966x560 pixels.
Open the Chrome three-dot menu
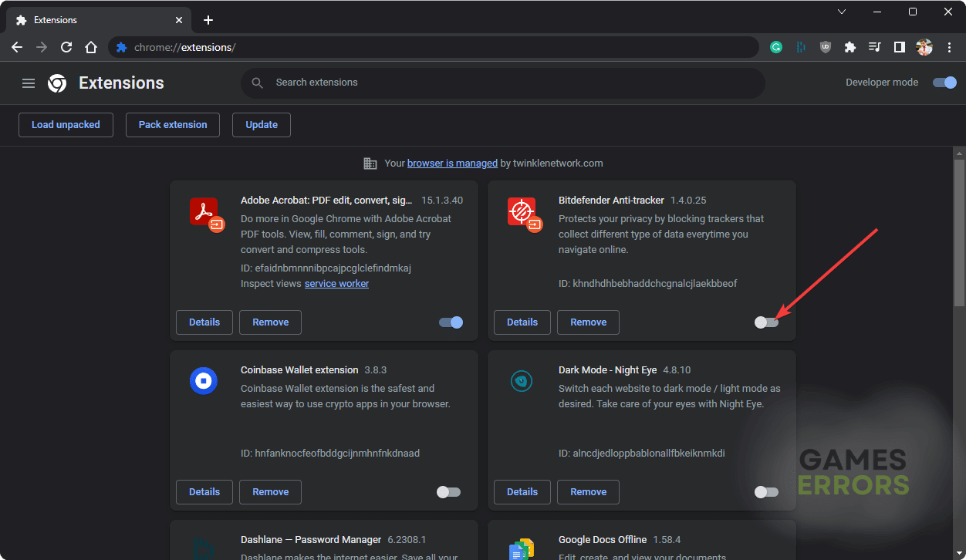(x=949, y=47)
